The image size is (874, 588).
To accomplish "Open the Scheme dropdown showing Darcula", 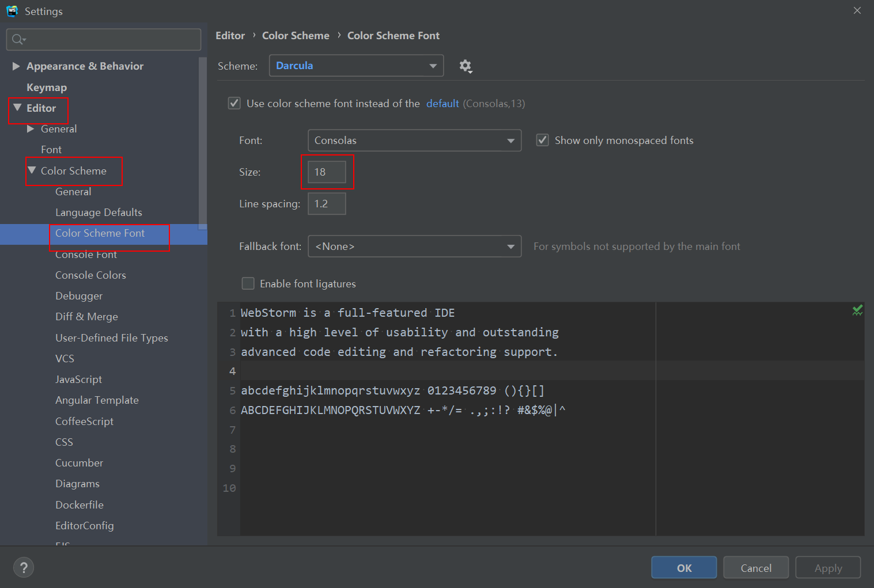I will (357, 66).
